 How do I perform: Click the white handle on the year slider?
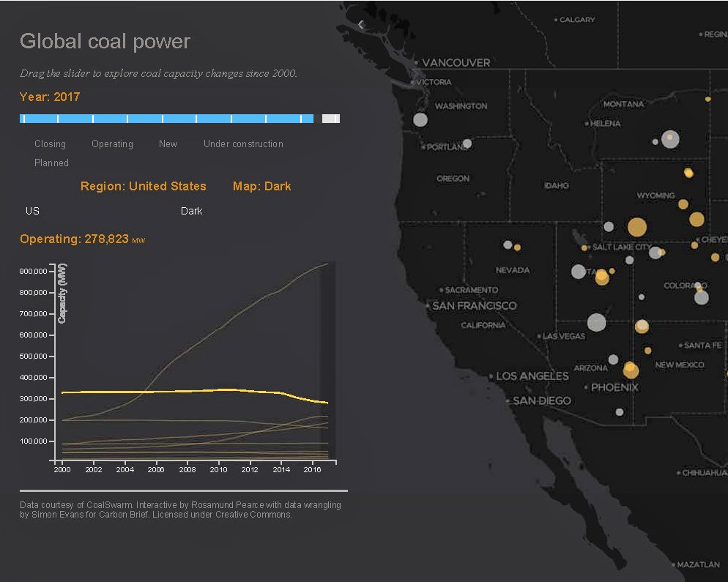coord(330,119)
